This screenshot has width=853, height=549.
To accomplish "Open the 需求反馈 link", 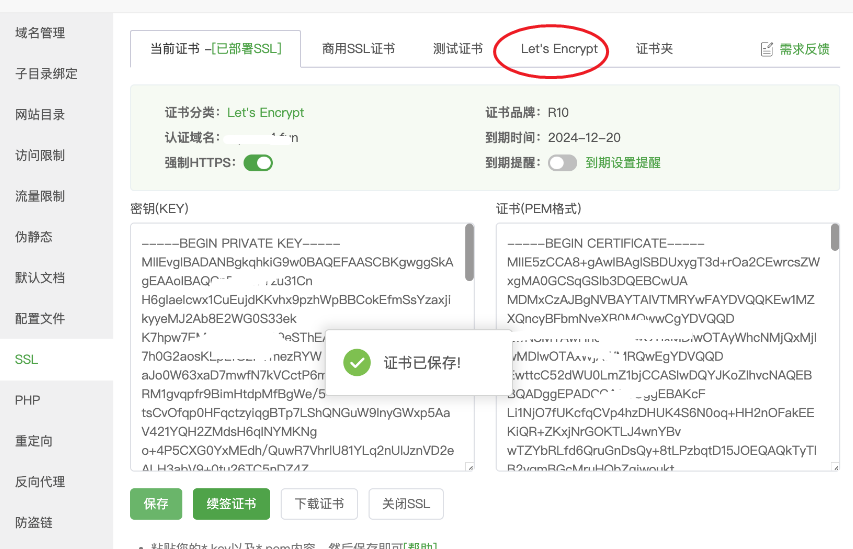I will (805, 50).
